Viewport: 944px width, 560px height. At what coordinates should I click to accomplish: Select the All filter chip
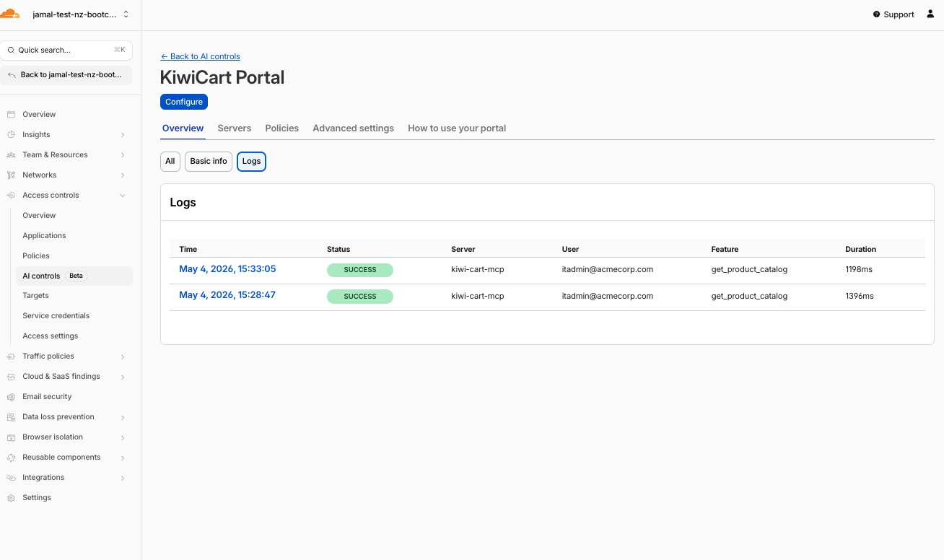coord(170,162)
